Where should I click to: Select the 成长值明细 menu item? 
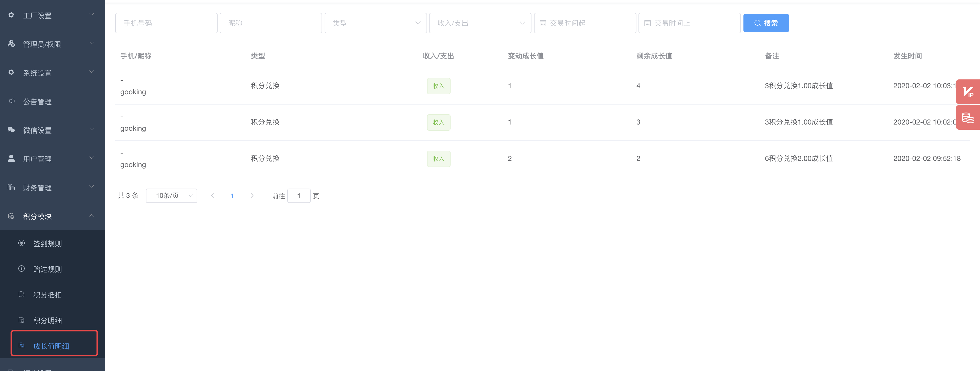click(51, 346)
